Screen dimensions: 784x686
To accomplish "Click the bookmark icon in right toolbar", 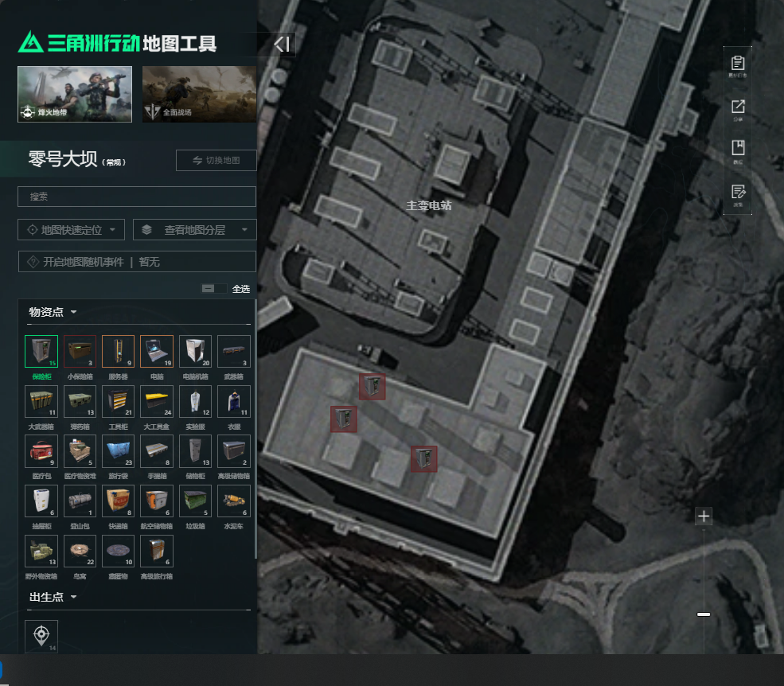I will [x=738, y=149].
